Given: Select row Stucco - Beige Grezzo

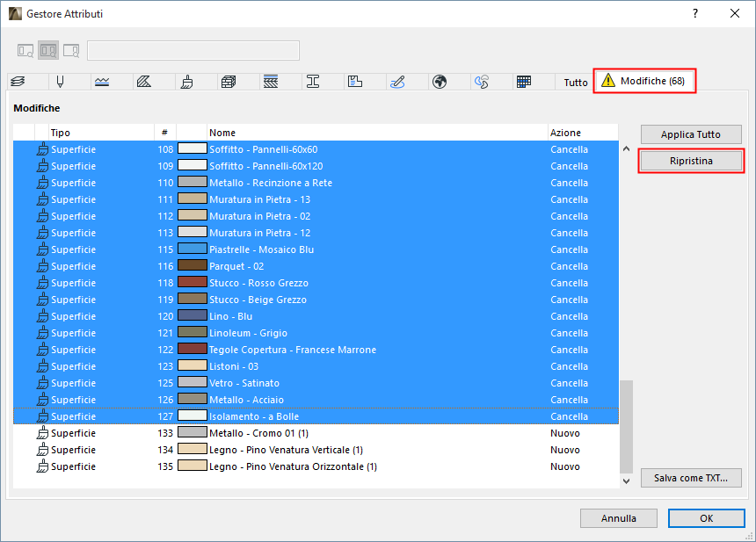Looking at the screenshot, I should coord(316,300).
